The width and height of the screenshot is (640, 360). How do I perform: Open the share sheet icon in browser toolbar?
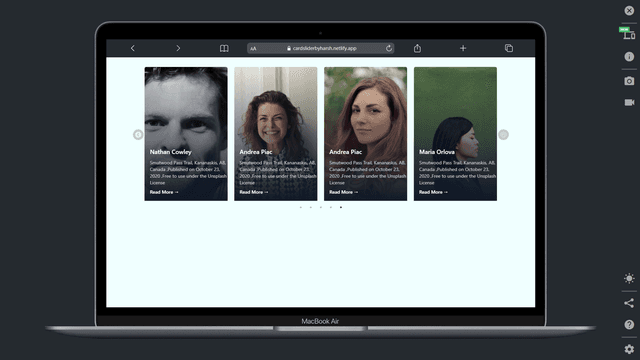point(417,48)
